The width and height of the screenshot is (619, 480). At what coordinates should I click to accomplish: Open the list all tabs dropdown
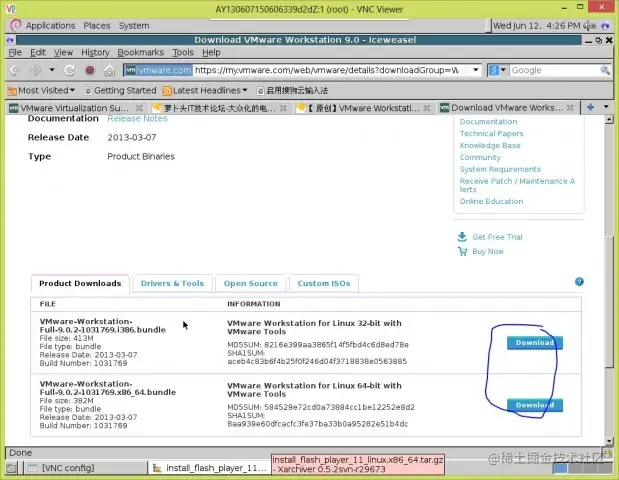[x=606, y=107]
